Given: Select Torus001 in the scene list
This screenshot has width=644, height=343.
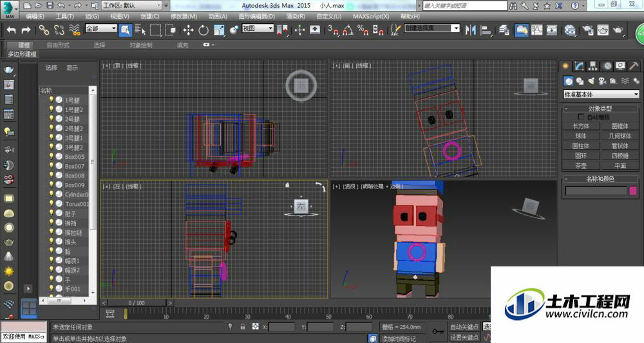Looking at the screenshot, I should (x=77, y=204).
